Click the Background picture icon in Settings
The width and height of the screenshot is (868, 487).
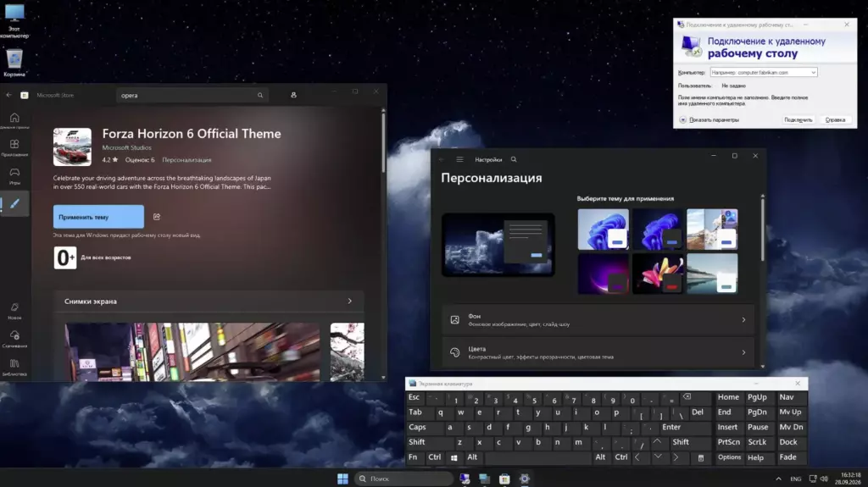point(454,320)
